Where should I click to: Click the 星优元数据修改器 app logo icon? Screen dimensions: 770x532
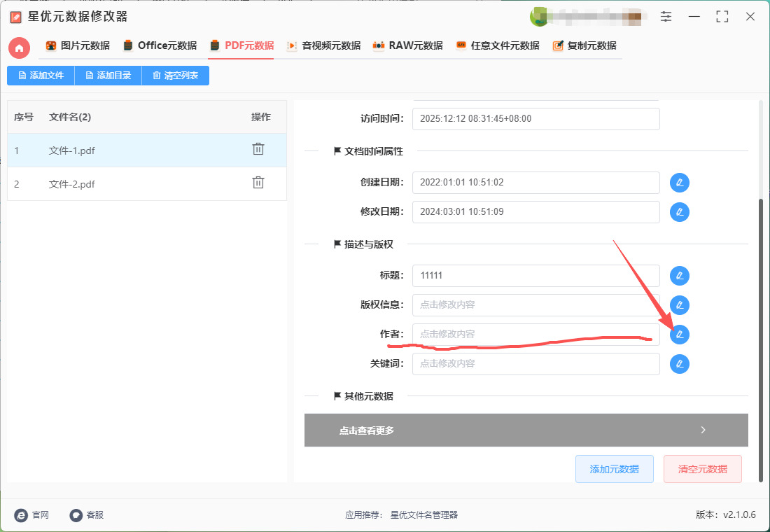click(15, 17)
